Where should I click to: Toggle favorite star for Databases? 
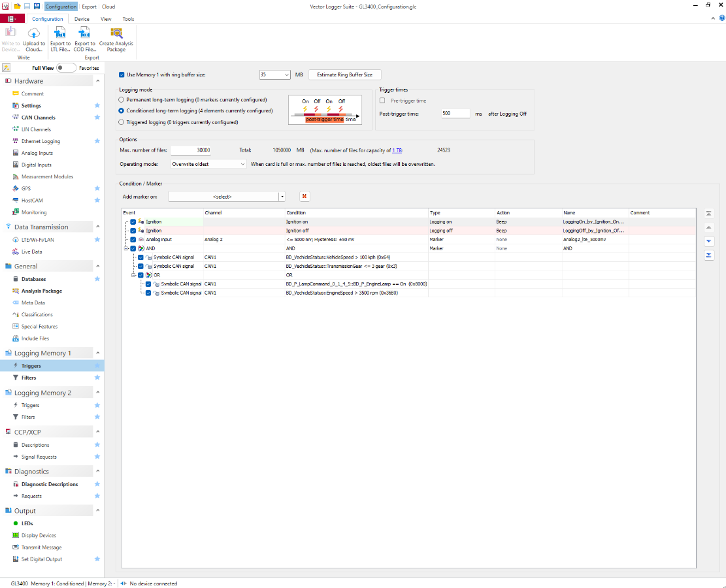(97, 279)
